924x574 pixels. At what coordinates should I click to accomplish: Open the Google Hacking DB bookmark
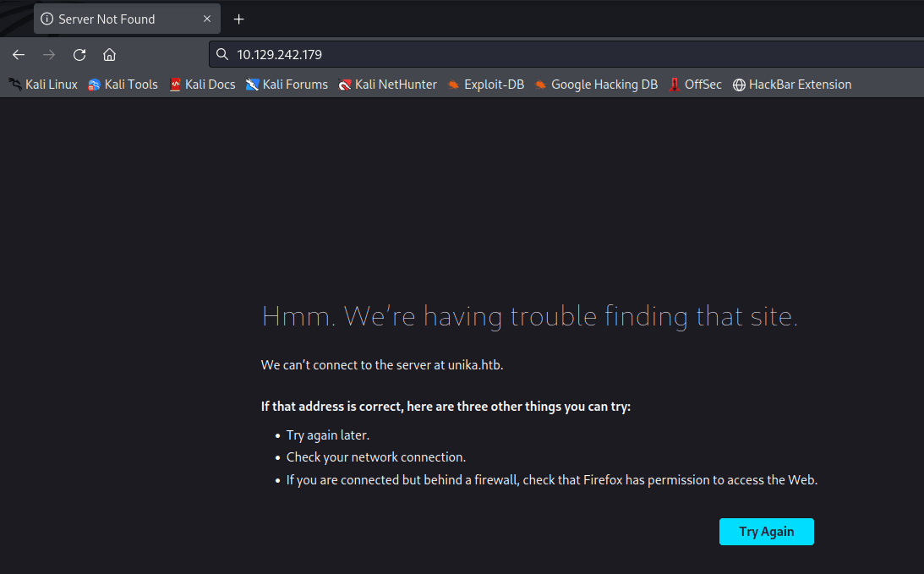[x=596, y=85]
